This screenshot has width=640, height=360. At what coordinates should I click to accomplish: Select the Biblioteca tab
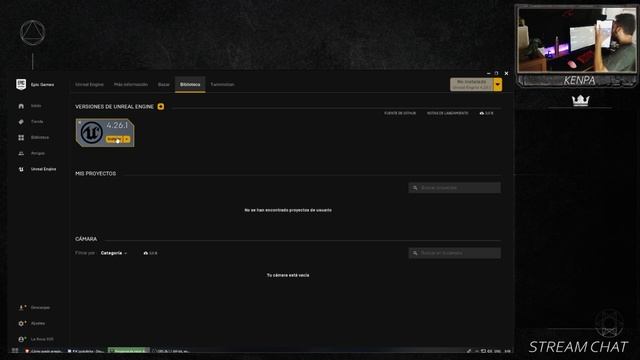point(190,84)
